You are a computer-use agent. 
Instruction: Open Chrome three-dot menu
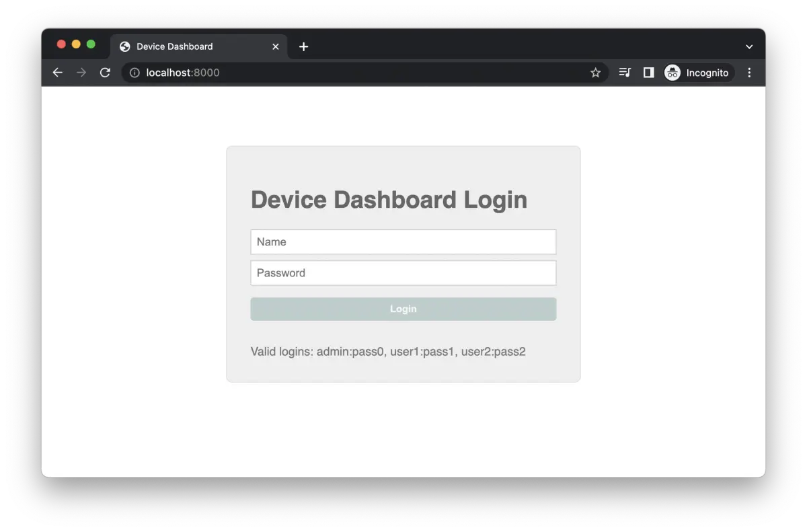[749, 73]
